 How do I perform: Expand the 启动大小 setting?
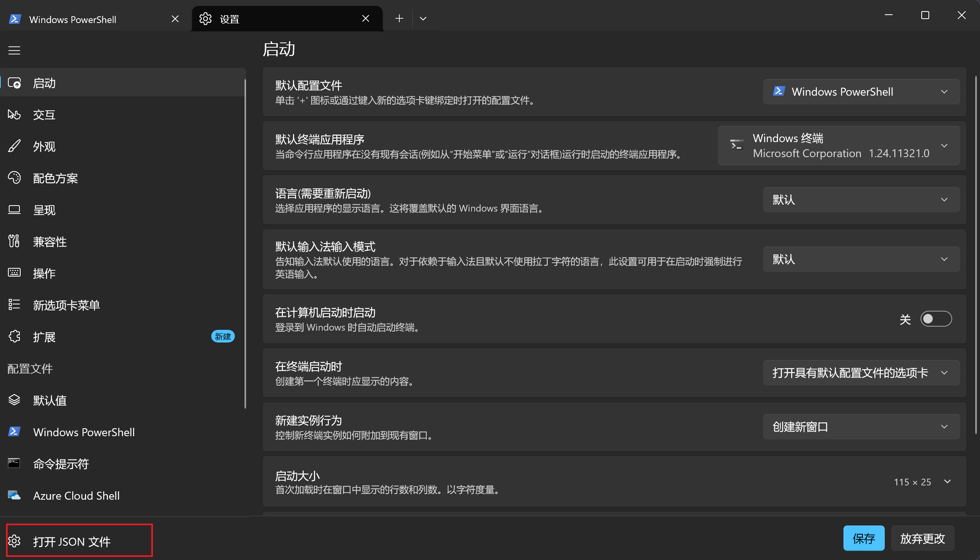coord(947,482)
